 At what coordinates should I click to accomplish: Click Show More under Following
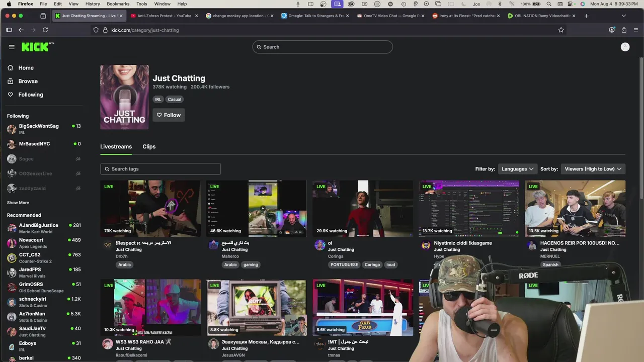[x=18, y=203]
